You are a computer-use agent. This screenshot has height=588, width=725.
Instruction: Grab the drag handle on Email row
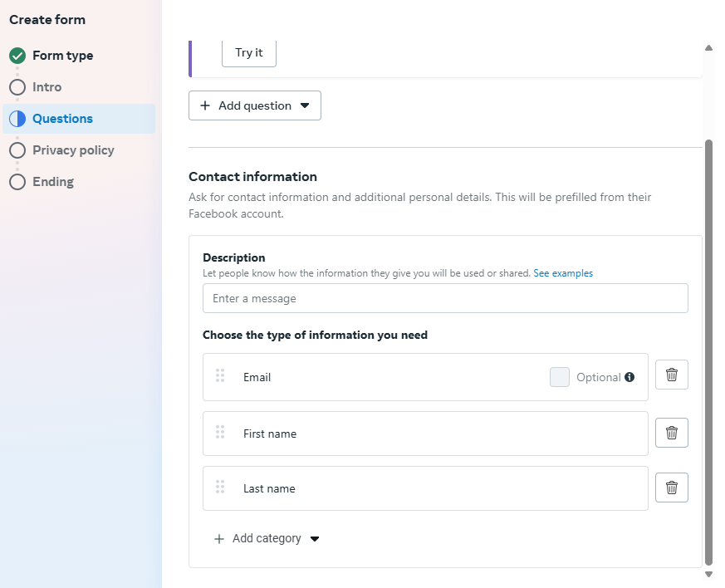(x=220, y=376)
